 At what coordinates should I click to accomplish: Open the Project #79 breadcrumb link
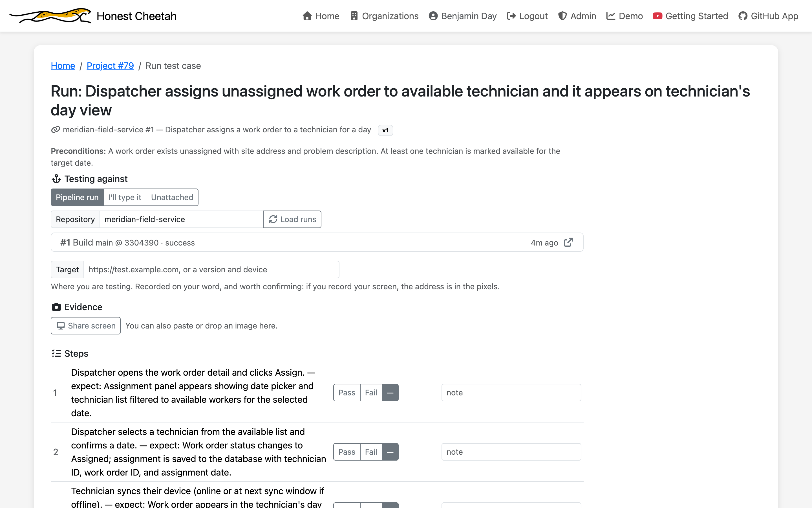point(110,66)
